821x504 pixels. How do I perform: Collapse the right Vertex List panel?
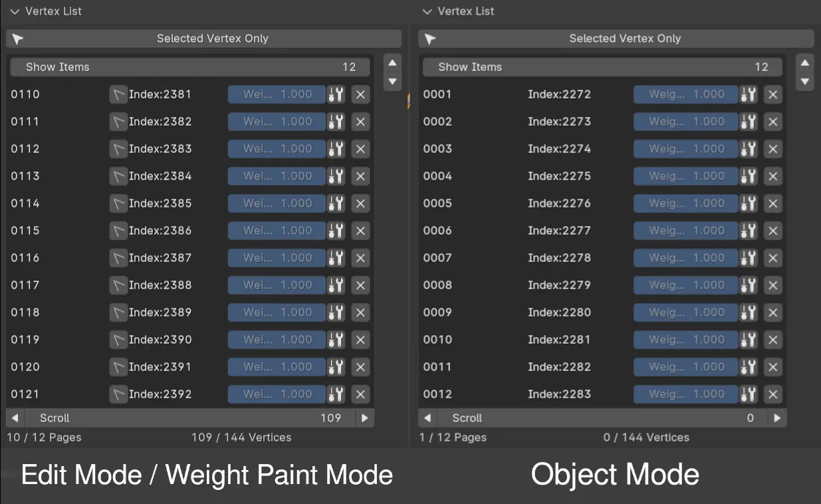[x=427, y=11]
